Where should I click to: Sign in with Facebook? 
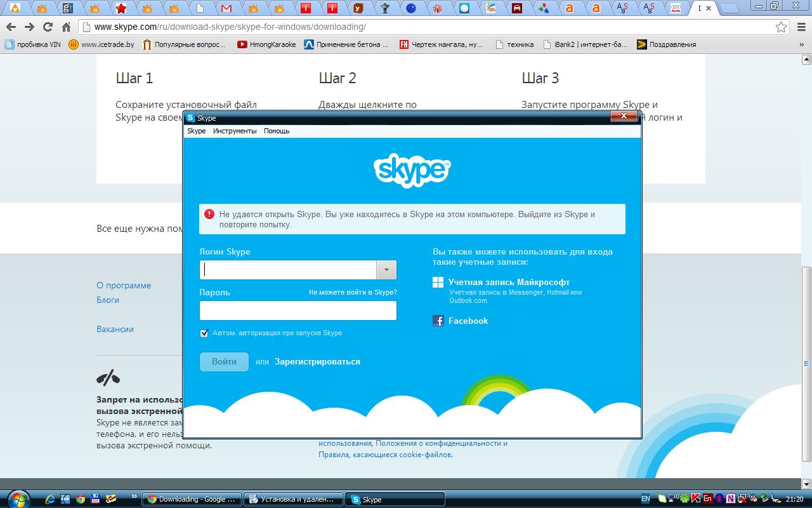pos(468,321)
